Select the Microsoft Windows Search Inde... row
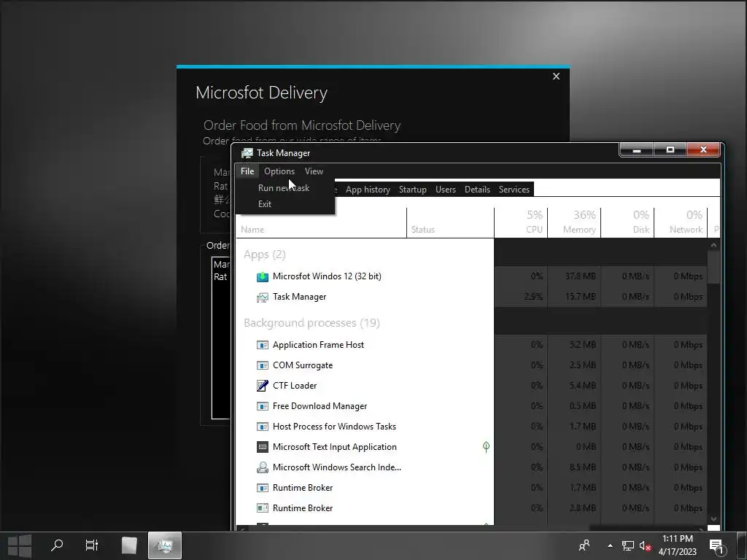The image size is (747, 560). click(472, 467)
